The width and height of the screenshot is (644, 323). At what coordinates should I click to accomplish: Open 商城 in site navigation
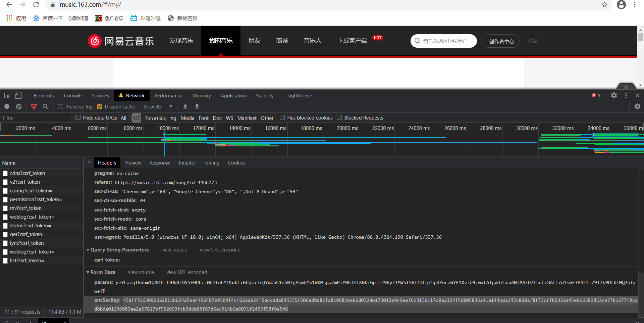click(282, 41)
